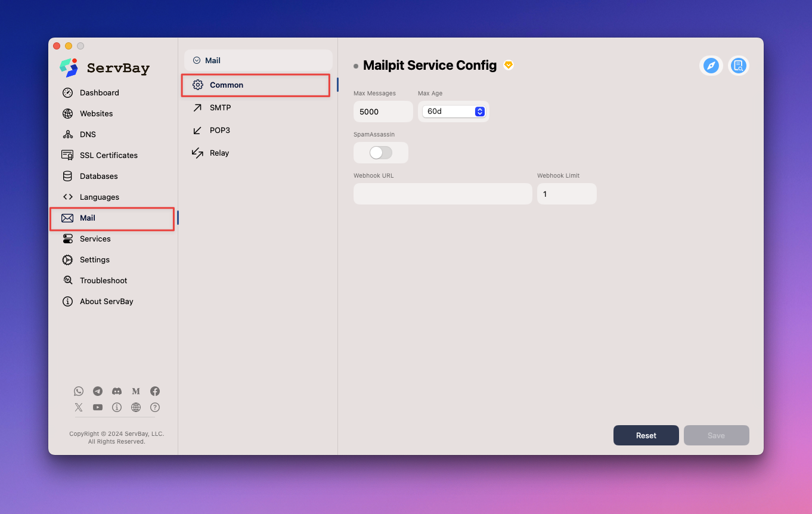Open the WhatsApp community link icon
This screenshot has width=812, height=514.
79,391
